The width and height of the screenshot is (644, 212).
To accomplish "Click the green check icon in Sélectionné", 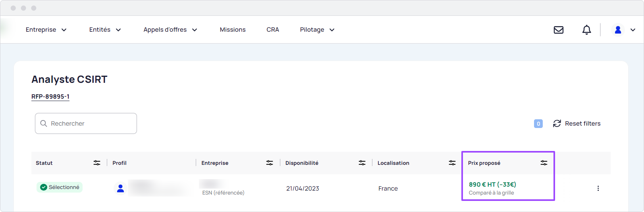I will click(x=44, y=187).
